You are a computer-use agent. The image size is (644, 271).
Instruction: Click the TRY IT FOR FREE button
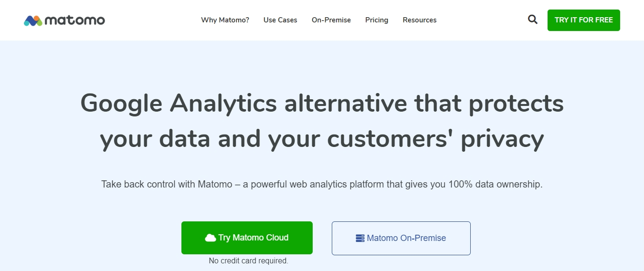584,20
